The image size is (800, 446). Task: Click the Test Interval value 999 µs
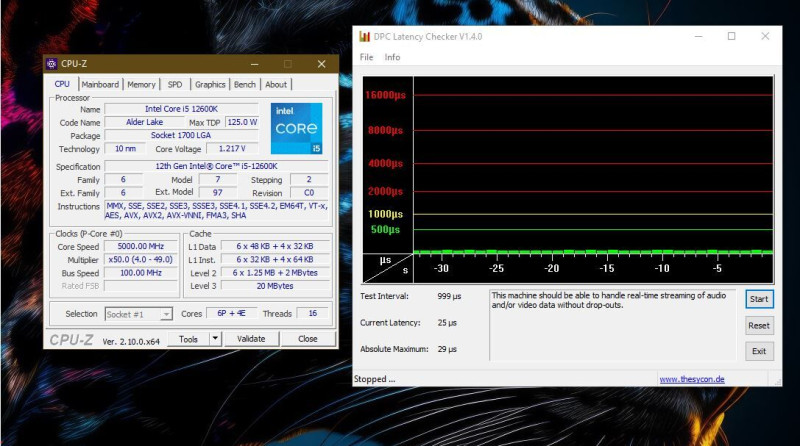[449, 296]
